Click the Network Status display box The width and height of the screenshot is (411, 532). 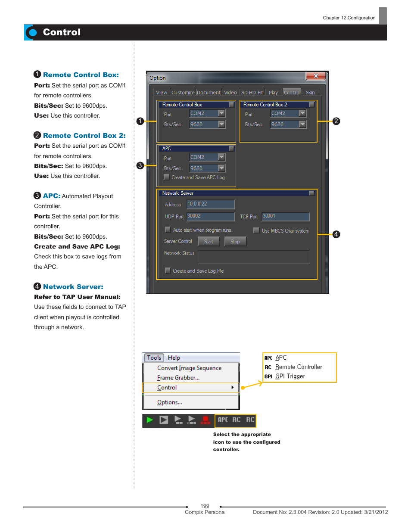click(254, 257)
